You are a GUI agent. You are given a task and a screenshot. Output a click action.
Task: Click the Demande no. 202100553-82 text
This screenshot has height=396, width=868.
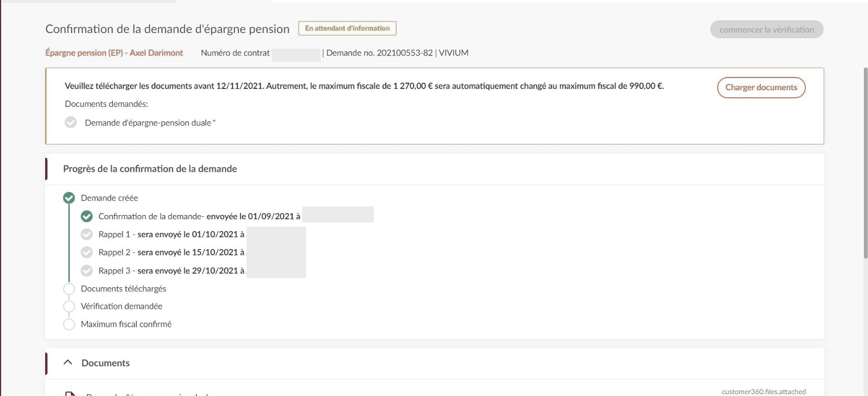pos(380,53)
